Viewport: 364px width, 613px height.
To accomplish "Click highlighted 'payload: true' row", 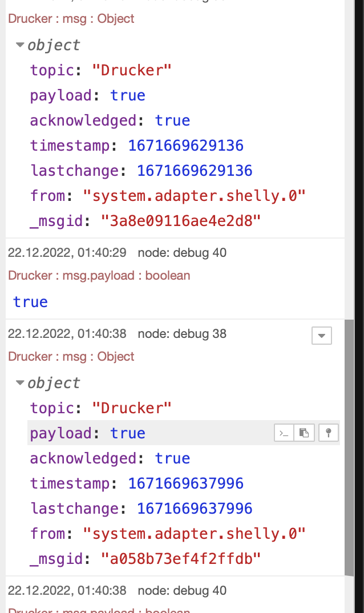I will tap(184, 433).
